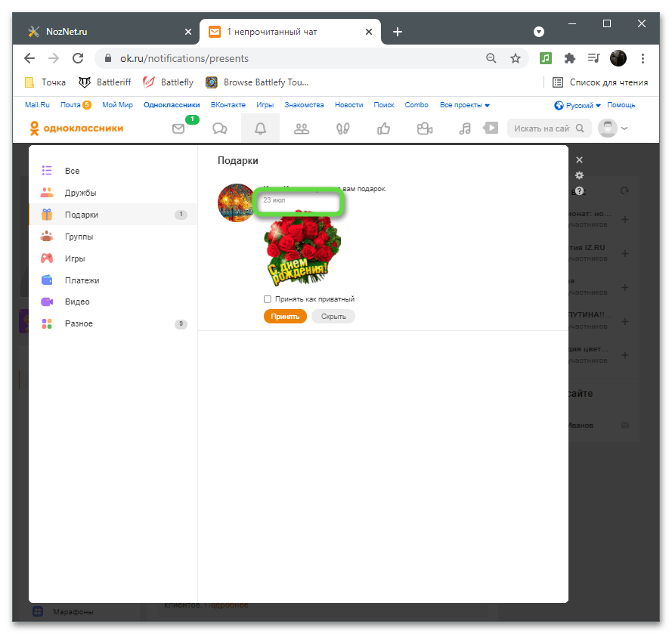Select the 'Дружбы' notifications category
This screenshot has height=634, width=672.
pyautogui.click(x=113, y=193)
